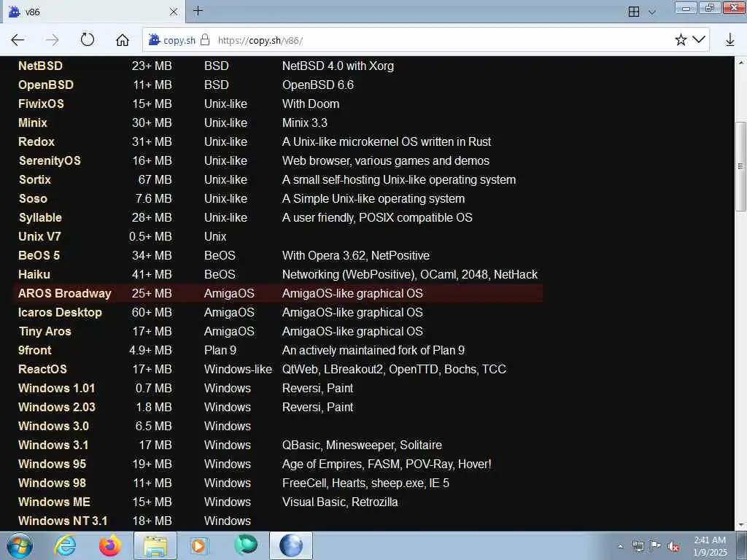Open the media player taskbar icon
Image resolution: width=747 pixels, height=560 pixels.
click(198, 545)
